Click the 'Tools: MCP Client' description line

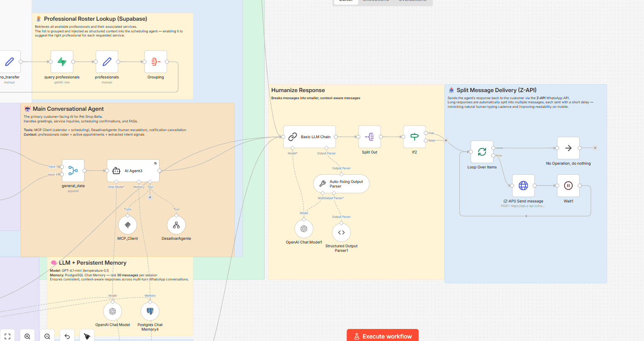[105, 130]
